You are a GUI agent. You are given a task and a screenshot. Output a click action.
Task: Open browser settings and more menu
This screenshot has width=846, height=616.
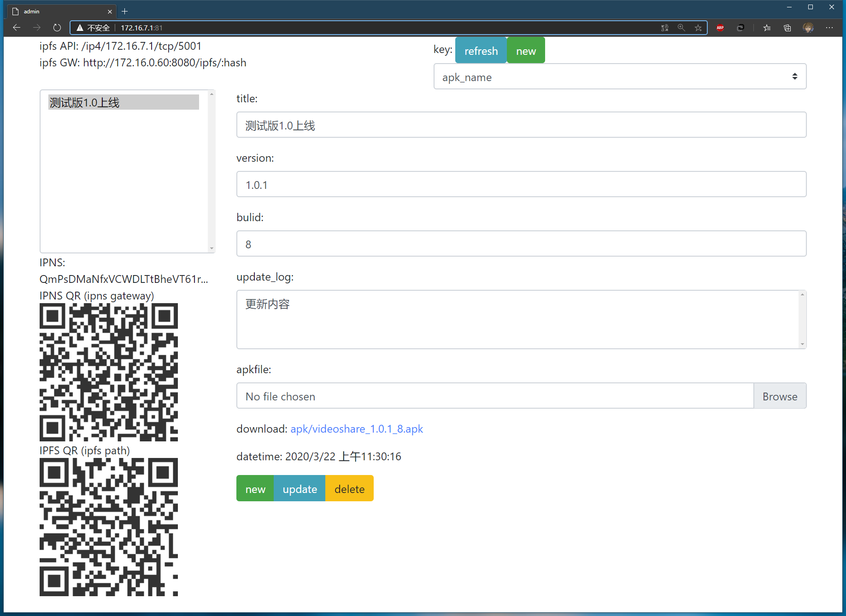click(x=829, y=28)
